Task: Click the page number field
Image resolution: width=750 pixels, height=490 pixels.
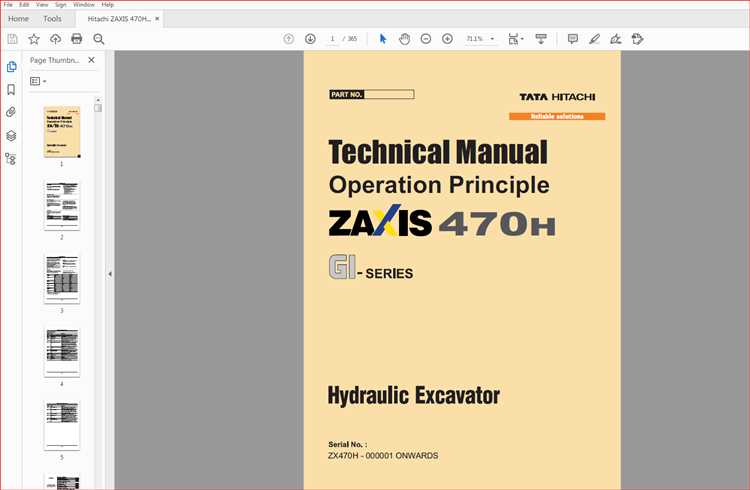Action: coord(332,39)
